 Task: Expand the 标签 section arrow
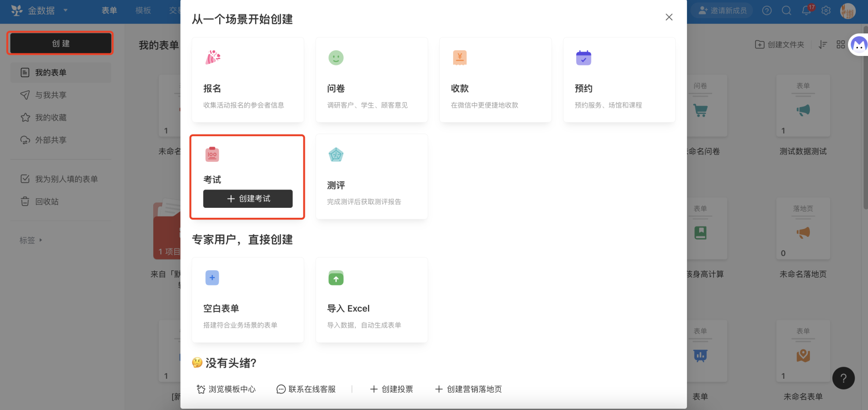point(41,240)
